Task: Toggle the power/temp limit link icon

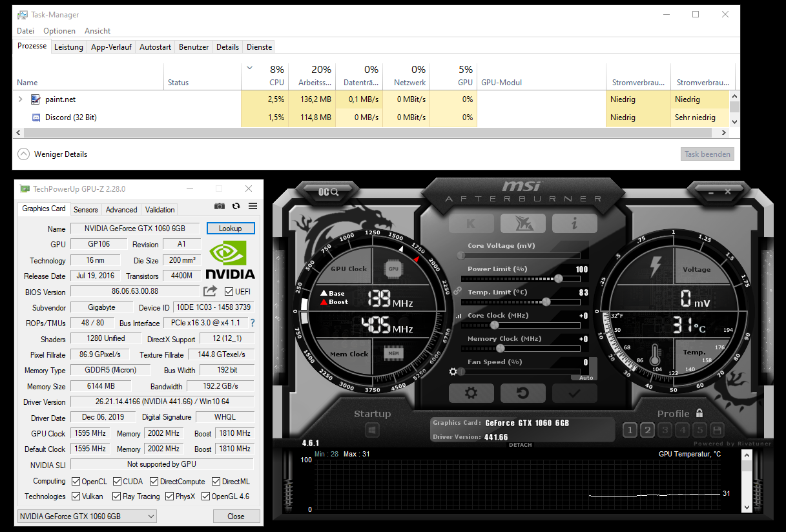Action: click(456, 291)
